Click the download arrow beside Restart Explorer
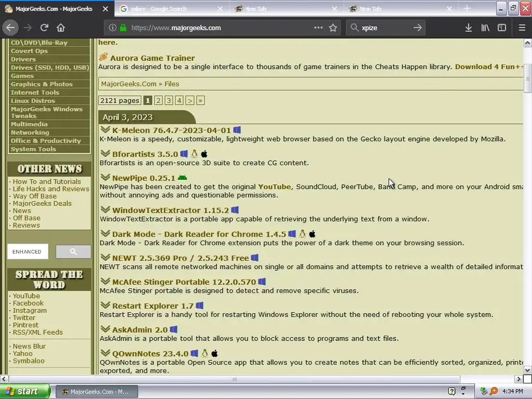The width and height of the screenshot is (532, 399). [x=105, y=305]
